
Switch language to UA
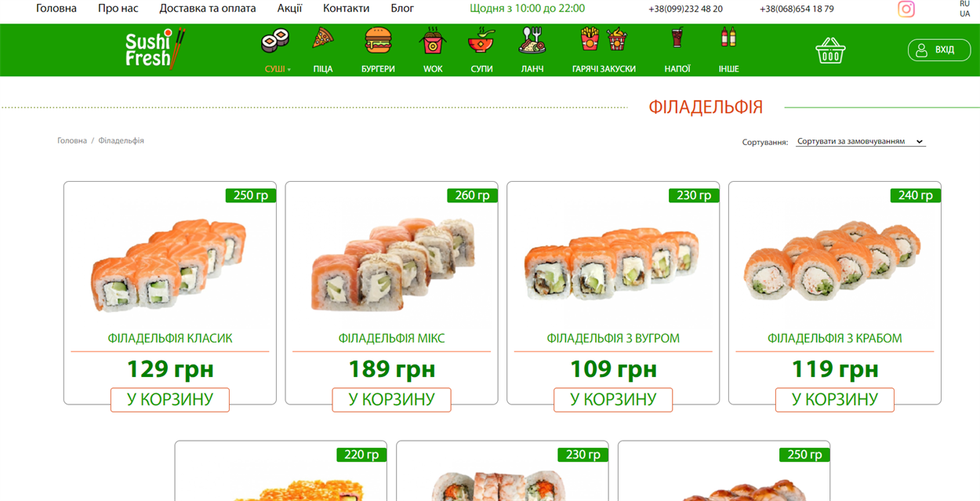tap(964, 14)
